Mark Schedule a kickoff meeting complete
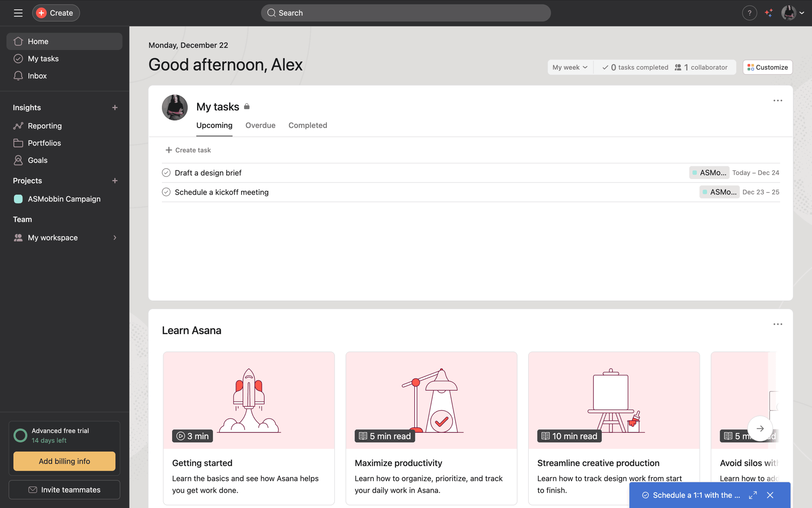812x508 pixels. 166,192
